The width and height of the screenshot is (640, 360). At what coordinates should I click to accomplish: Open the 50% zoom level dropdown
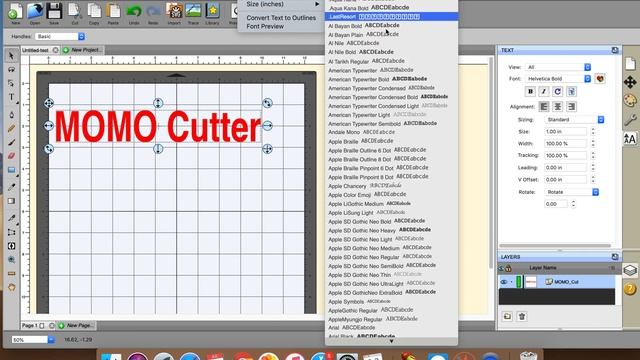pos(33,340)
